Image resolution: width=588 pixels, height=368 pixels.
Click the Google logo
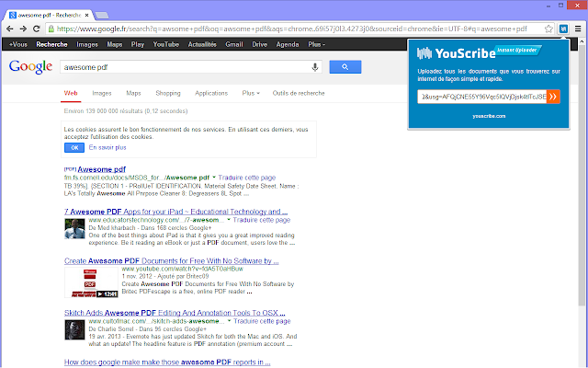(x=30, y=67)
